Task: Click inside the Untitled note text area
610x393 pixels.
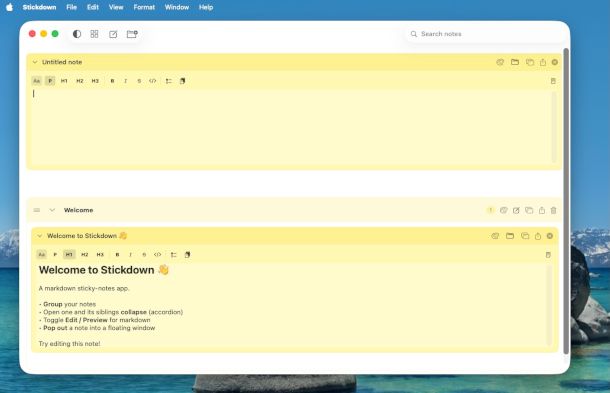Action: pos(291,126)
